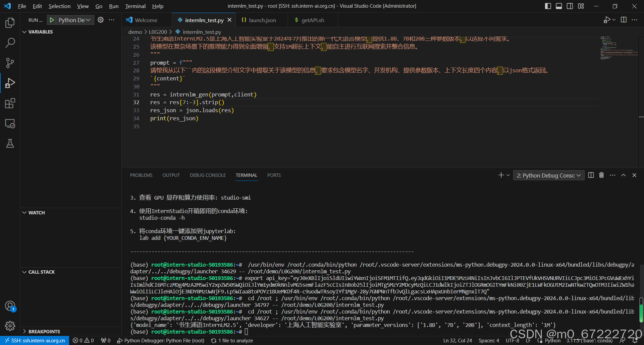Toggle the bottom panel visibility

click(x=559, y=6)
